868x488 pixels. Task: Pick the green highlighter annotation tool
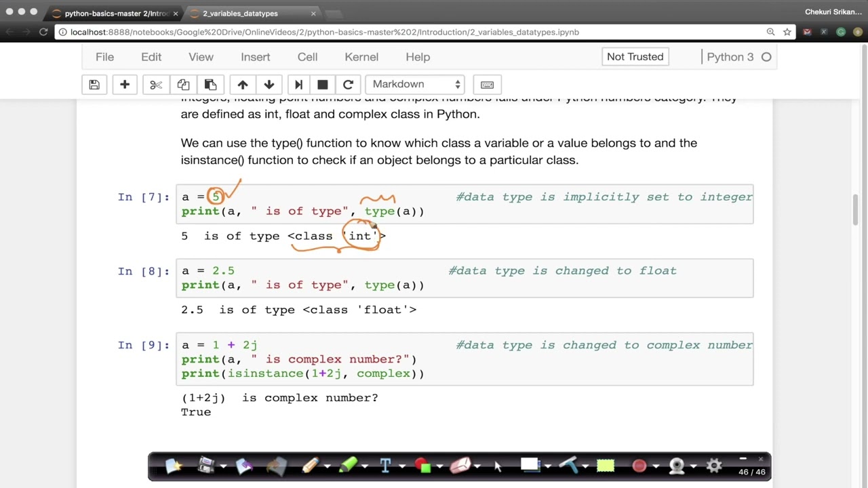(x=348, y=466)
